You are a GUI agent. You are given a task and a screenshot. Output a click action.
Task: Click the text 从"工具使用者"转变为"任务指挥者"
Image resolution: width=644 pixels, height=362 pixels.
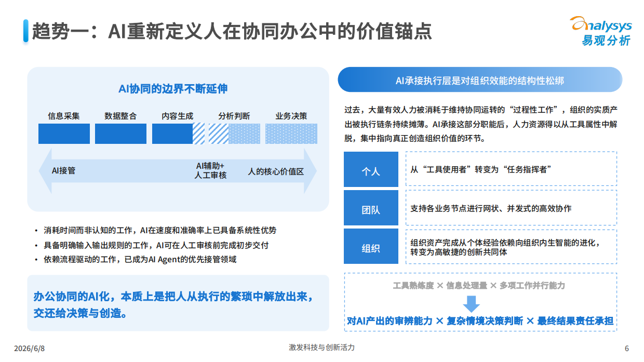coord(481,170)
